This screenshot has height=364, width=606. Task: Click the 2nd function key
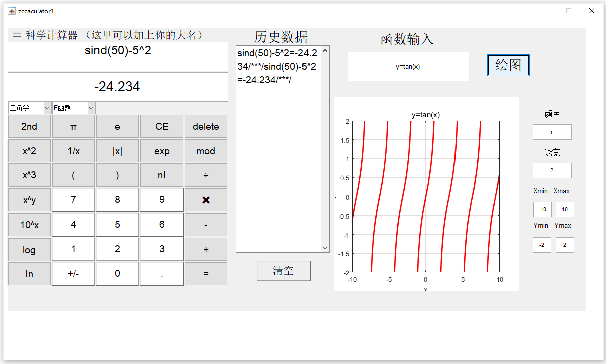(29, 126)
